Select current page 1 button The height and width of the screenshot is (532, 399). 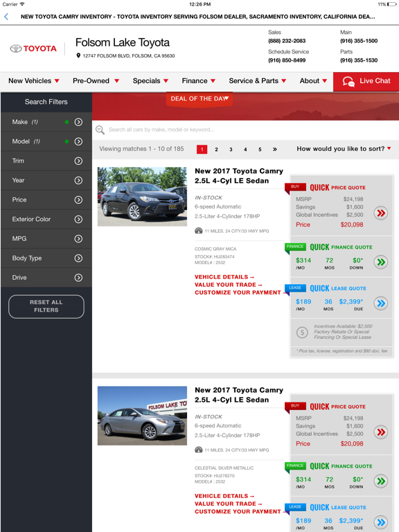tap(202, 150)
